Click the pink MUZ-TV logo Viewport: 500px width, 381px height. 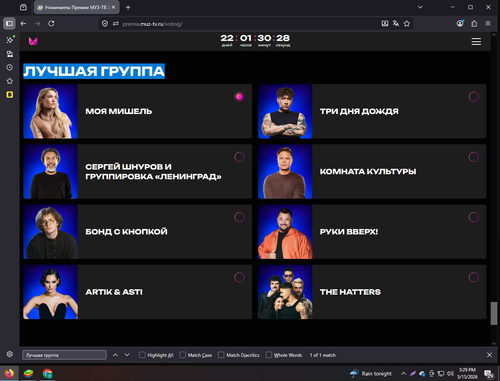(33, 41)
